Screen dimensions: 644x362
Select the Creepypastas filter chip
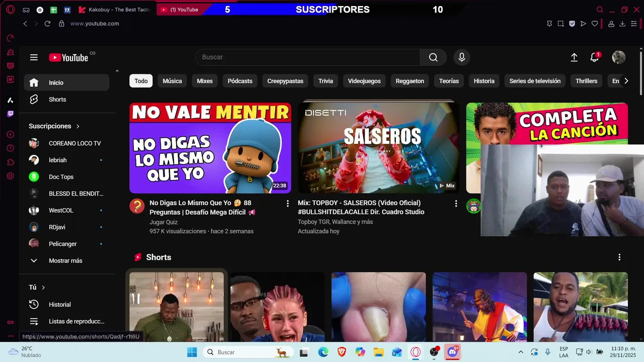pyautogui.click(x=285, y=81)
